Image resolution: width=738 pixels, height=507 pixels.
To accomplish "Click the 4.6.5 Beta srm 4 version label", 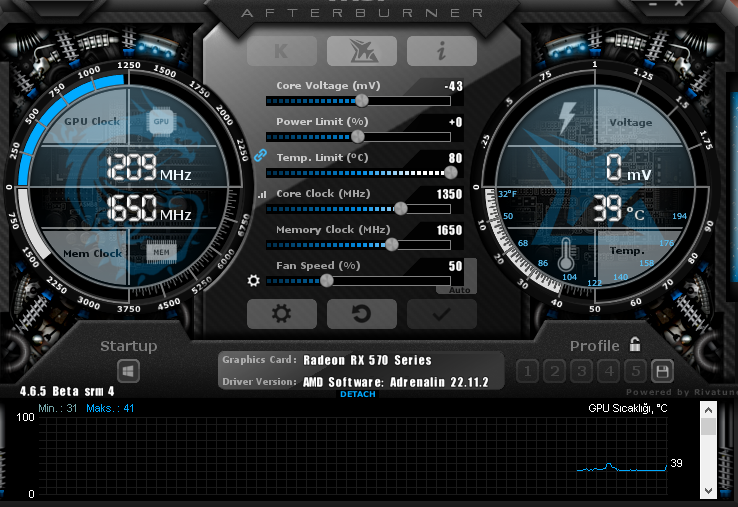I will 67,391.
